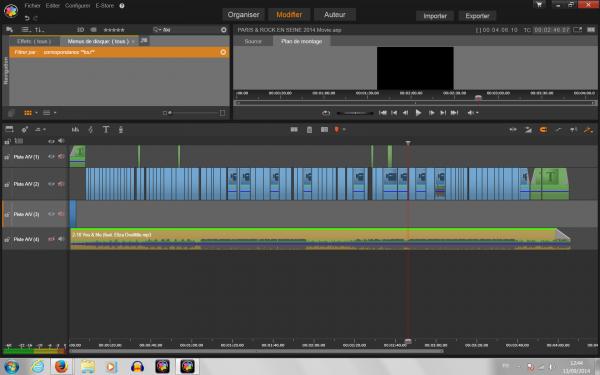Go to the Organiser section

(243, 15)
